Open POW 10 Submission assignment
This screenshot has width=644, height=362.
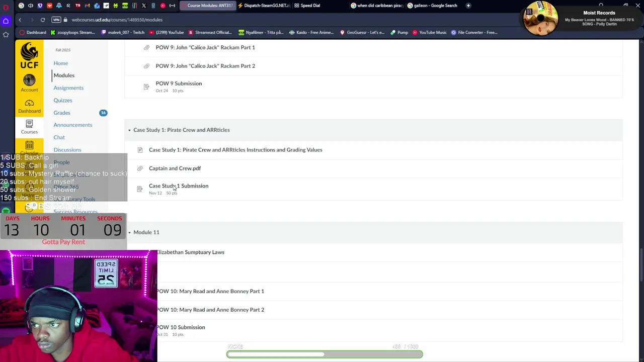coord(181,327)
